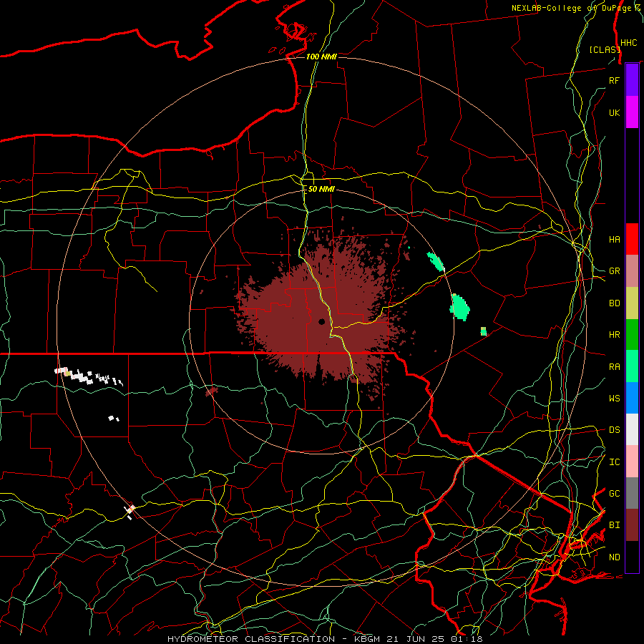This screenshot has height=644, width=644.
Task: Click the RF legend label
Action: 614,80
